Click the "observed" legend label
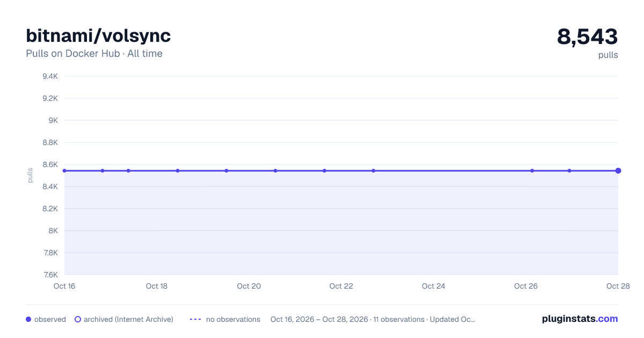Image resolution: width=644 pixels, height=338 pixels. point(50,319)
